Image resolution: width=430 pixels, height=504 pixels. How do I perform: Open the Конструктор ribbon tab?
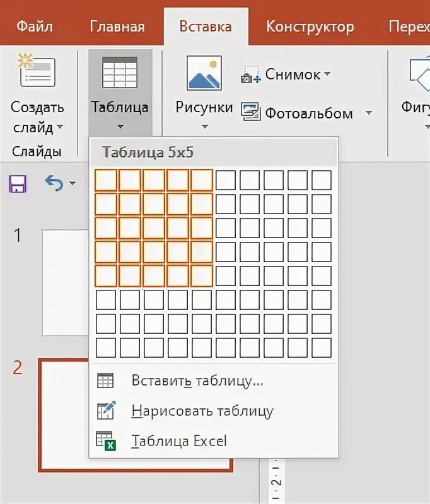(x=310, y=26)
